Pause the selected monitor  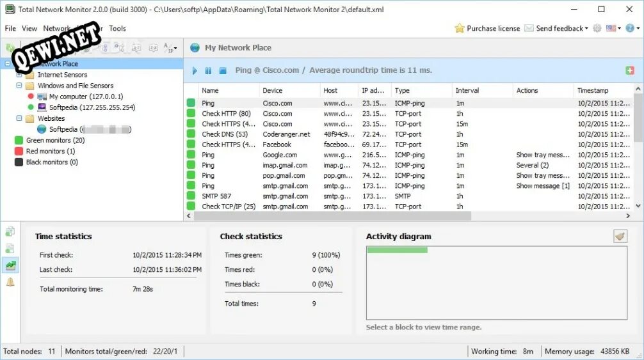click(x=208, y=70)
